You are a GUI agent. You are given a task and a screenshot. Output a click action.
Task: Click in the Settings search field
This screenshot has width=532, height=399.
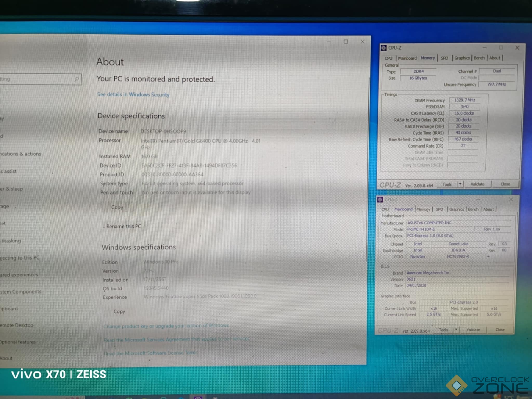tap(36, 79)
